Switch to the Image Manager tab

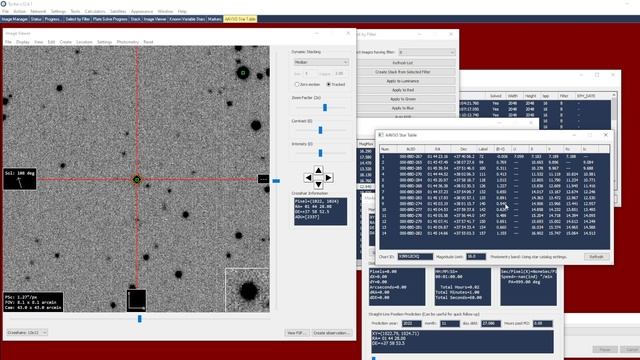(x=15, y=19)
